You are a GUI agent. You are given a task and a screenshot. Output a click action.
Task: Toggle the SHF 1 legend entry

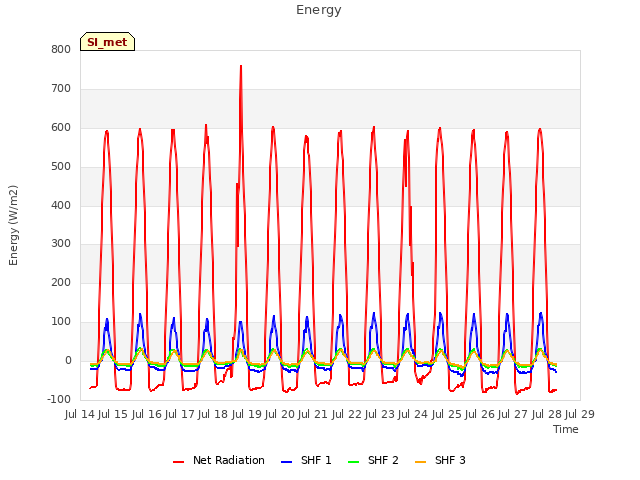[306, 460]
